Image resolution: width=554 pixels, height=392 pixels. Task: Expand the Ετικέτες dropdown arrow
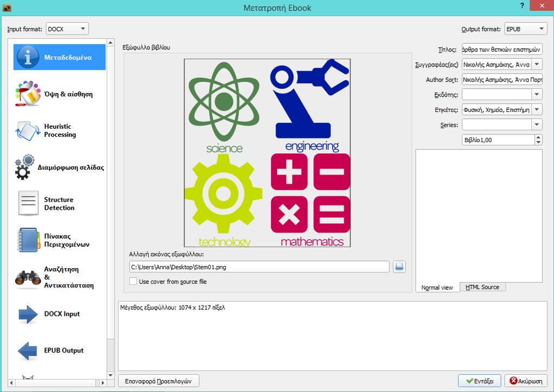click(537, 109)
